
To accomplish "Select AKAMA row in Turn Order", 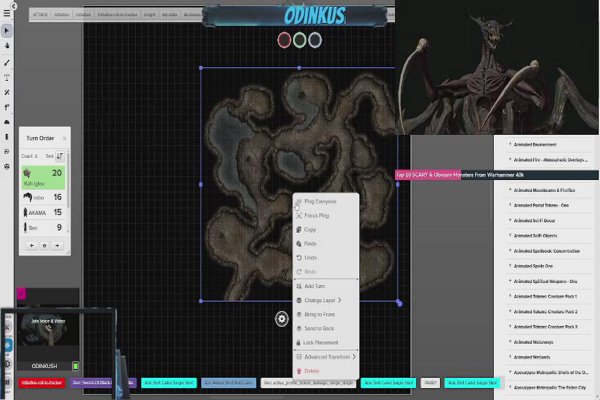I will [x=43, y=212].
